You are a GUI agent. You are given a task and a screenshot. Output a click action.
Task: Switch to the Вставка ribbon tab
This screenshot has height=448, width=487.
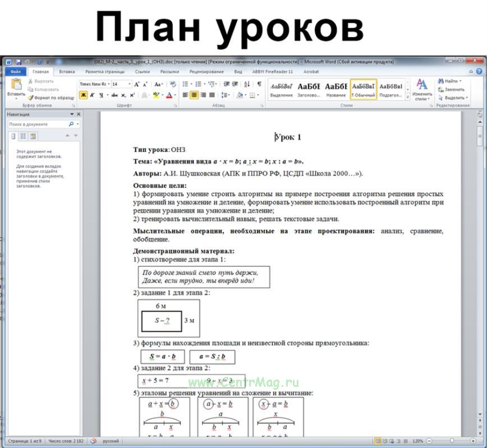click(67, 71)
